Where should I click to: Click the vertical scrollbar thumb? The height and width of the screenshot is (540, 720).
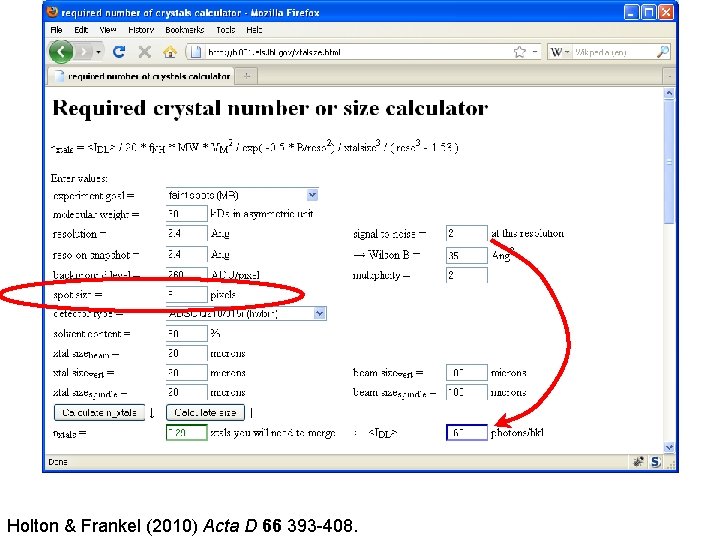[x=669, y=162]
